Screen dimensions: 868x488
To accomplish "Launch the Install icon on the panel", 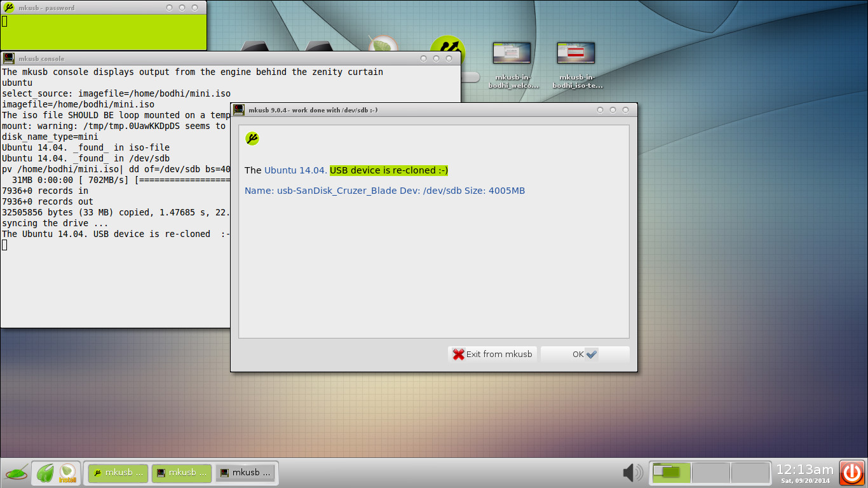I will pyautogui.click(x=67, y=473).
